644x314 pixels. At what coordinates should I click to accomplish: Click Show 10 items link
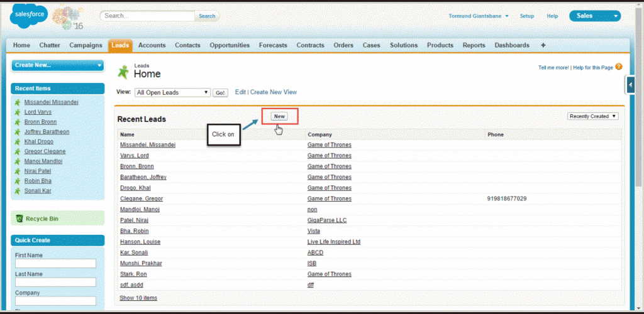138,298
